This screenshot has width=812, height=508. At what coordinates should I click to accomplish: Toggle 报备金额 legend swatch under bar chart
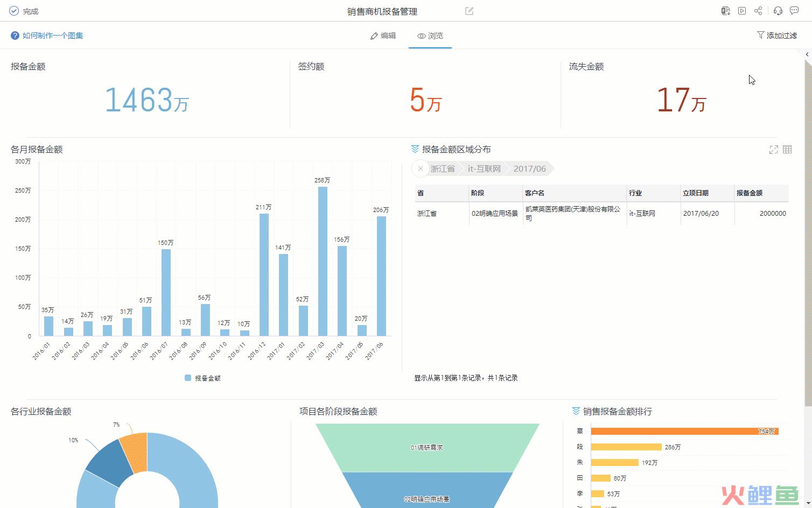tap(188, 378)
